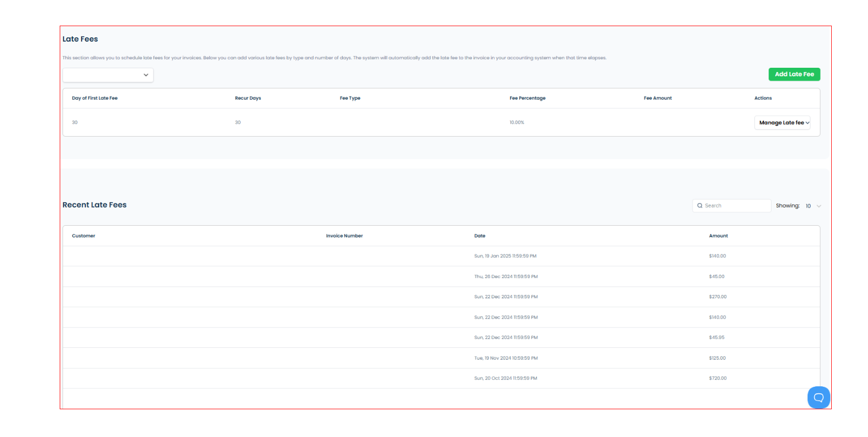Select the row with amount $270.00
Viewport: 868px width, 437px height.
point(441,297)
